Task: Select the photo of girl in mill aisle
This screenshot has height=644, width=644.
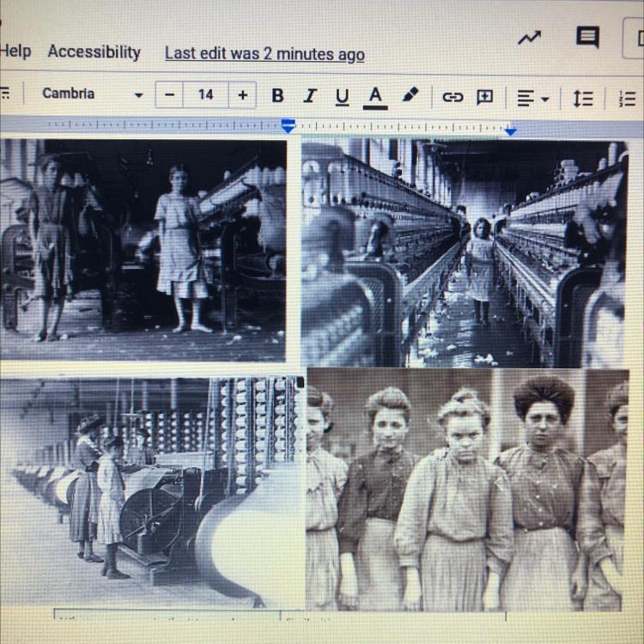Action: 465,253
